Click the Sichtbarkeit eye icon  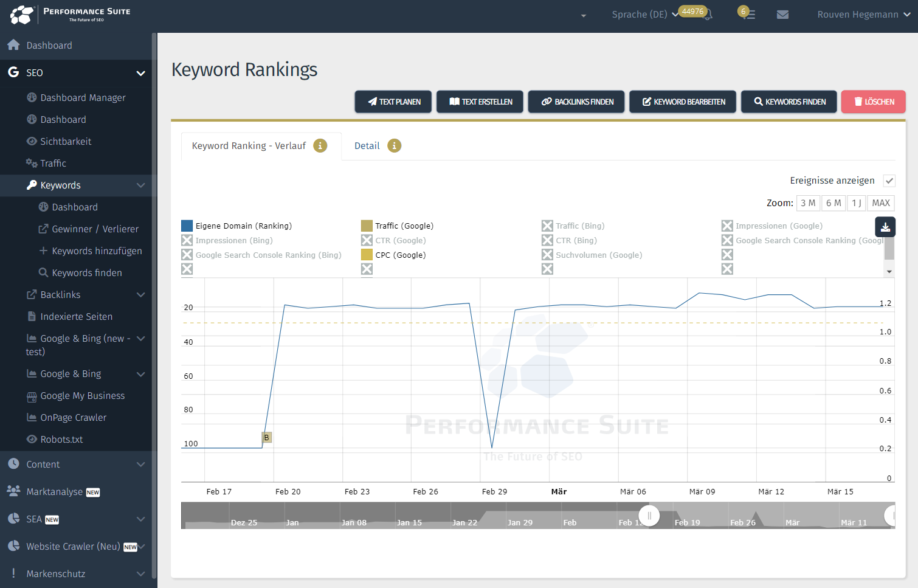click(x=32, y=141)
